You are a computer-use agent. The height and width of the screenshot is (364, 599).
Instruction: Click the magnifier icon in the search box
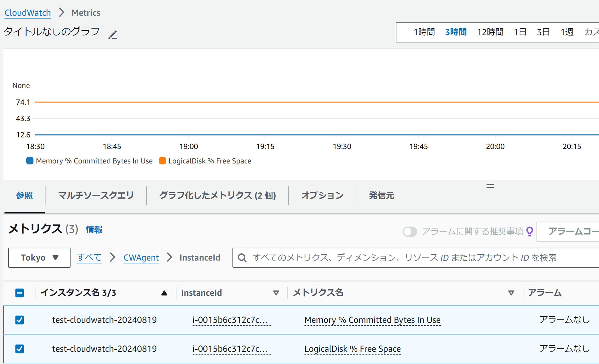[x=242, y=258]
